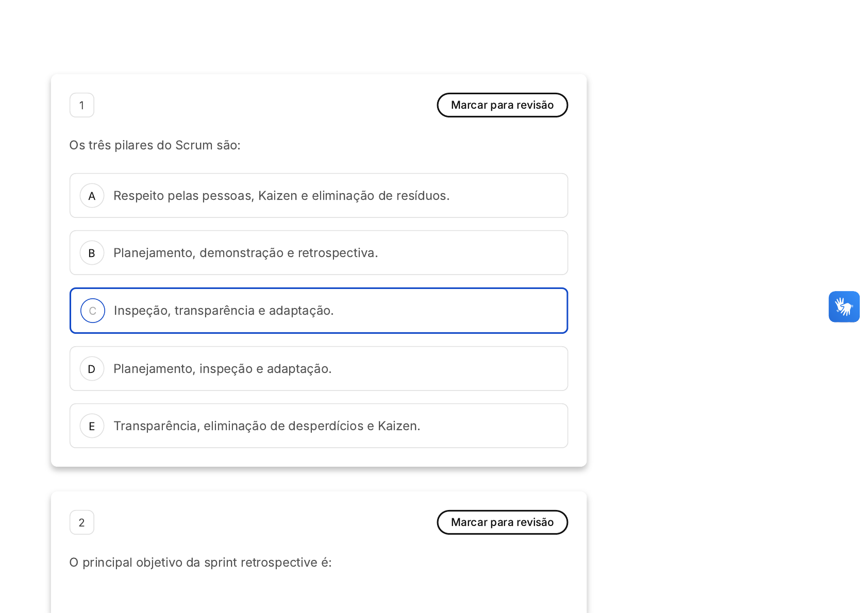Mark question 2 for review
Image resolution: width=868 pixels, height=613 pixels.
(502, 522)
